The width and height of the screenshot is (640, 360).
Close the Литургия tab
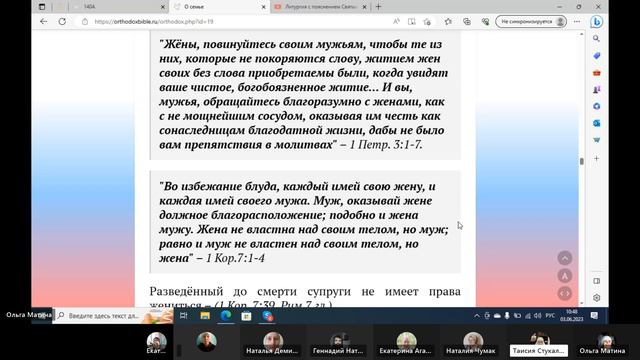point(364,7)
